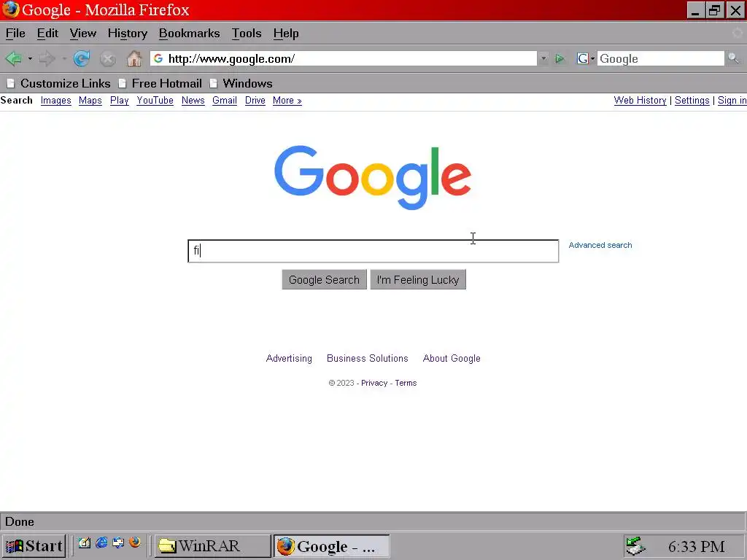The image size is (747, 560).
Task: Open the search engine selector dropdown
Action: point(586,58)
